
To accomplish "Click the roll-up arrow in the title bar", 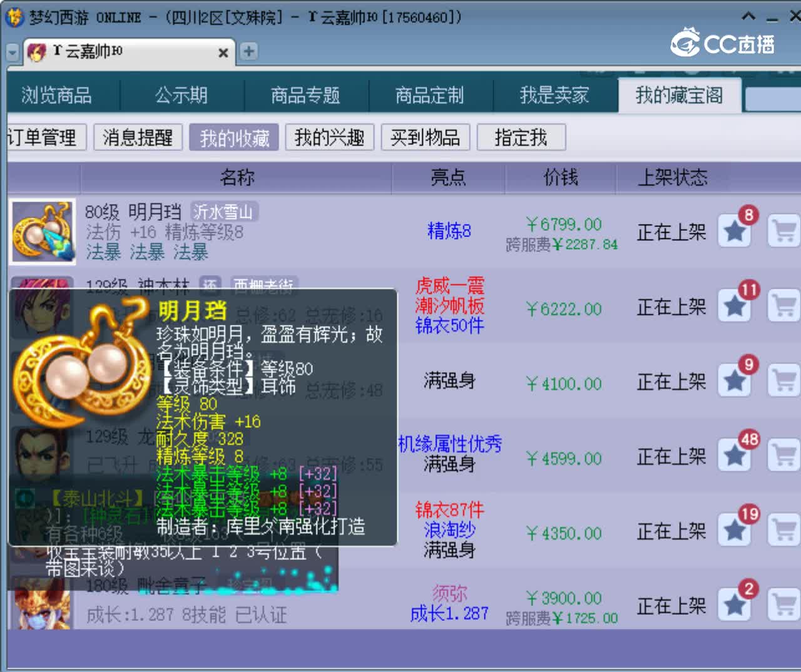I will 748,16.
